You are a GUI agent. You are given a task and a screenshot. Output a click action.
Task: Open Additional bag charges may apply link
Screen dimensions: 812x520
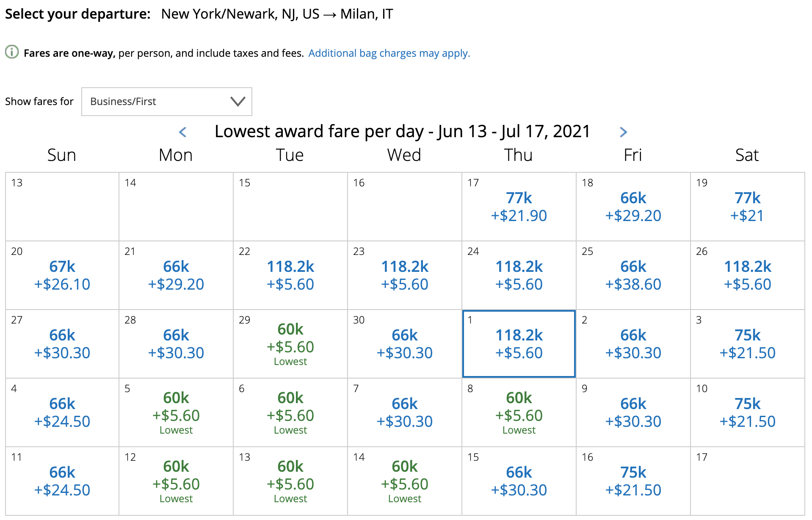(x=389, y=53)
